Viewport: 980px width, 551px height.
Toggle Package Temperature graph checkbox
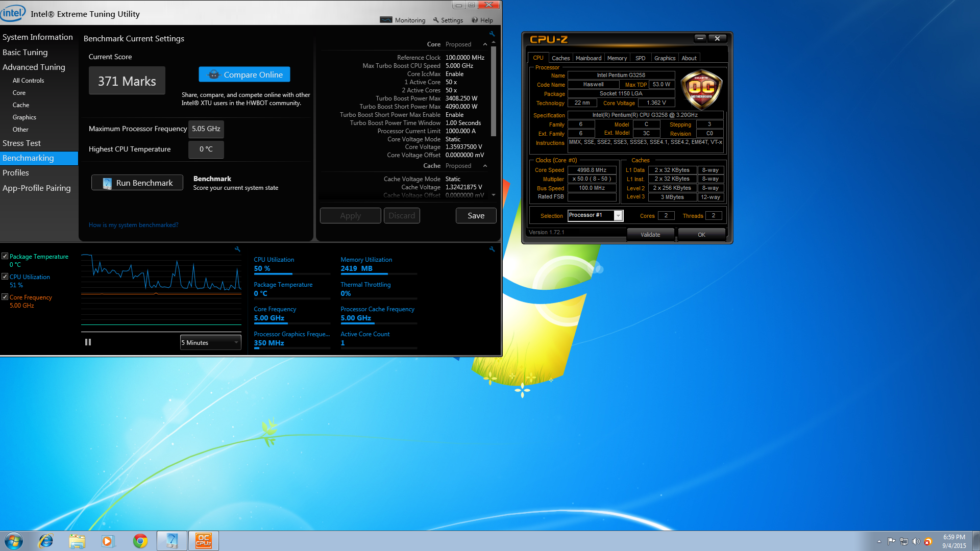tap(5, 256)
